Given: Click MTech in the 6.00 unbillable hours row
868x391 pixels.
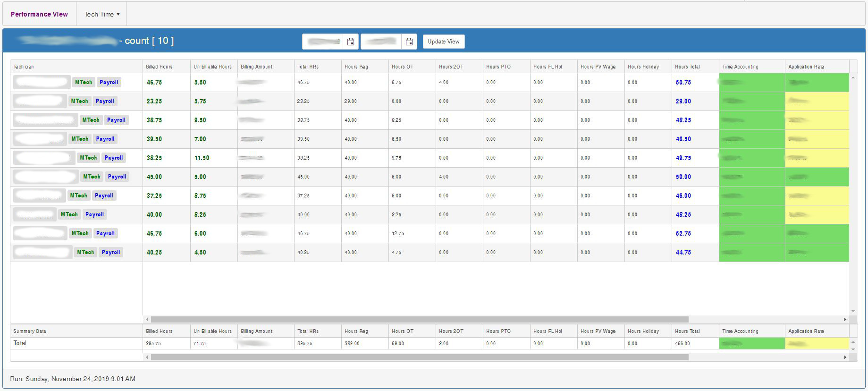Looking at the screenshot, I should (x=80, y=233).
